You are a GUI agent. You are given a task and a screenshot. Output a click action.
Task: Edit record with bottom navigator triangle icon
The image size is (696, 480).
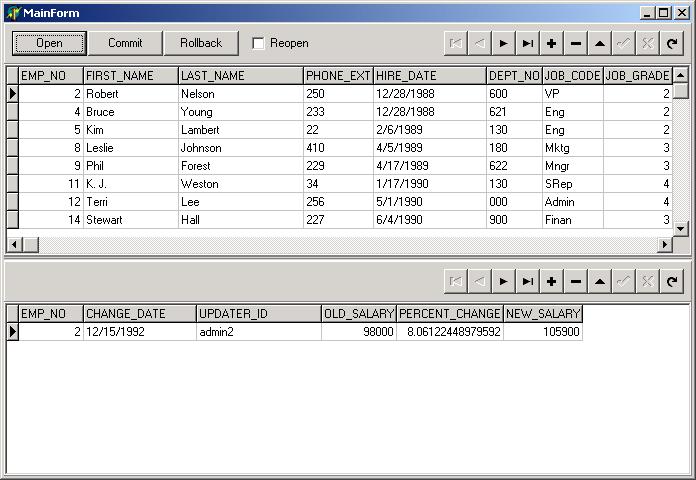[x=600, y=282]
